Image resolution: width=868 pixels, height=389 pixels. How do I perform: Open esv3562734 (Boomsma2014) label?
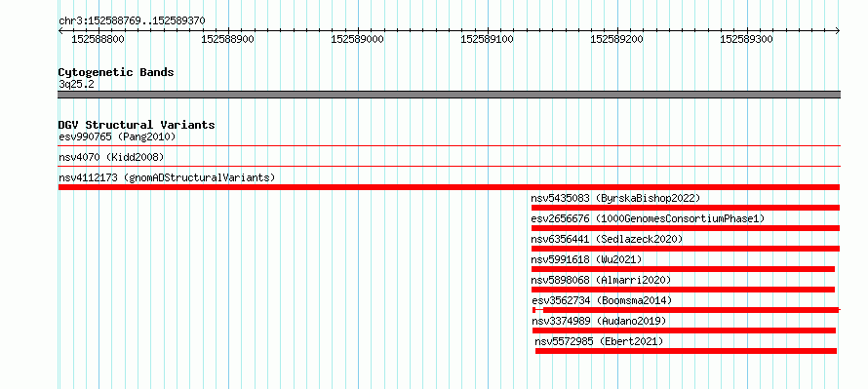[x=602, y=300]
